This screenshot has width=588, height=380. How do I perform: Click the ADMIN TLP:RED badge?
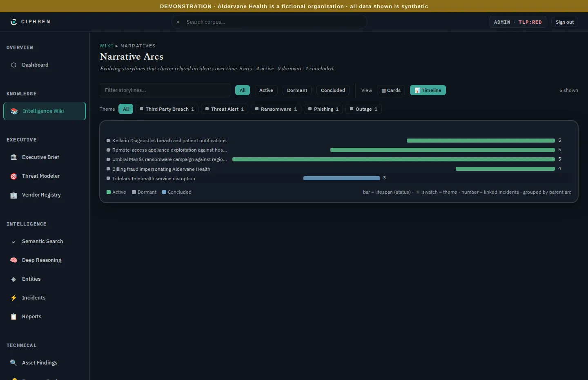pyautogui.click(x=518, y=22)
